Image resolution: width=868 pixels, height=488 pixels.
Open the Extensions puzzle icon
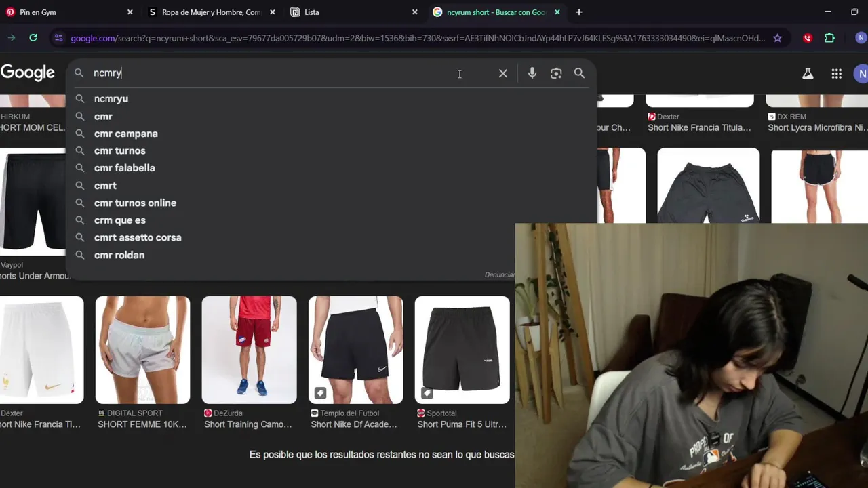[x=829, y=38]
